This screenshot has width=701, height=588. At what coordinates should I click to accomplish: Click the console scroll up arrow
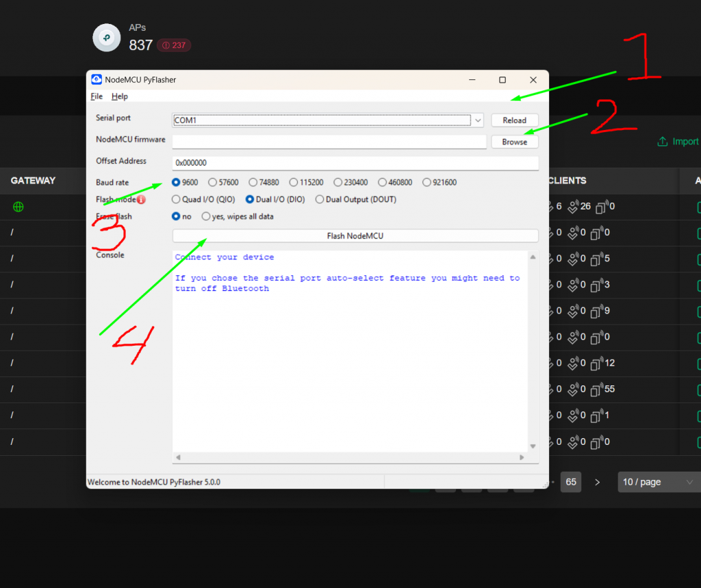(533, 257)
